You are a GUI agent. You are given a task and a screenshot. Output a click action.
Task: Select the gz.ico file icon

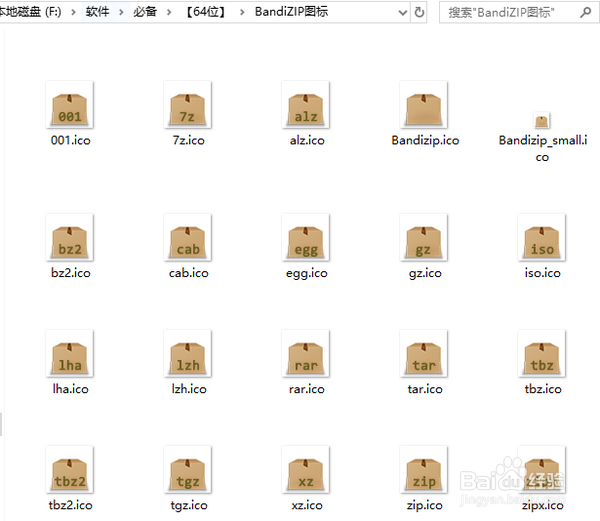(x=424, y=237)
